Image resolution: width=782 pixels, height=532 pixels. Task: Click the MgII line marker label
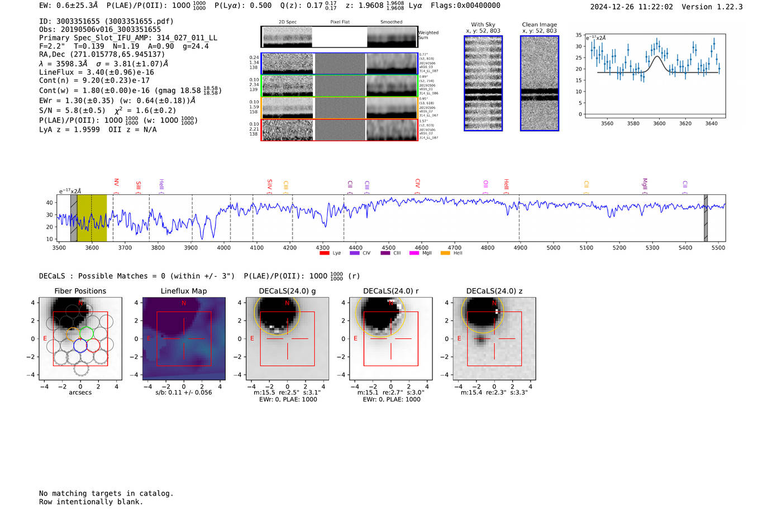[645, 184]
